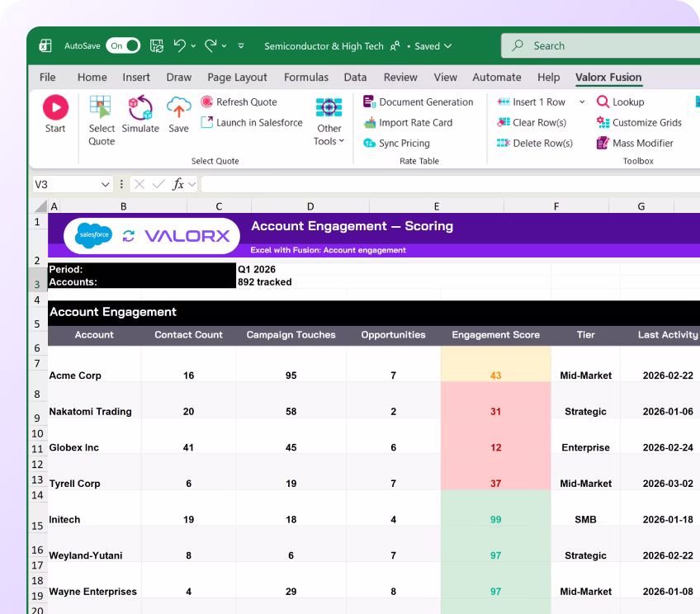Switch to the View tab
Screen dimensions: 700x614
point(446,78)
